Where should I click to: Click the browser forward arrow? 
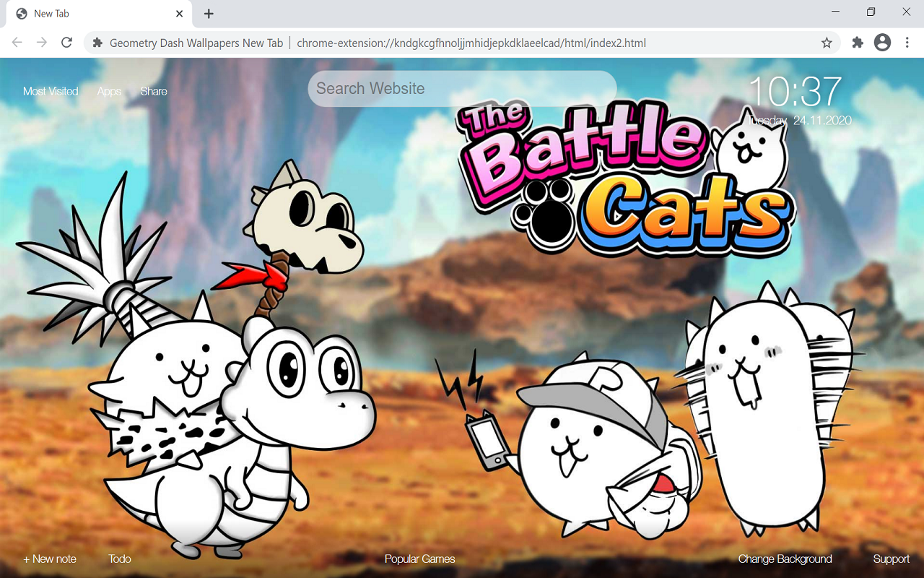[x=42, y=43]
